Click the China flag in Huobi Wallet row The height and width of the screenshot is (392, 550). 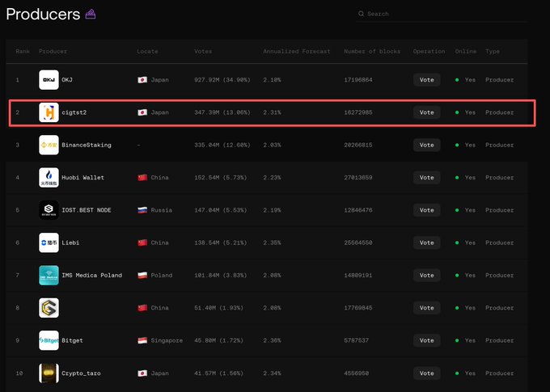tap(142, 178)
